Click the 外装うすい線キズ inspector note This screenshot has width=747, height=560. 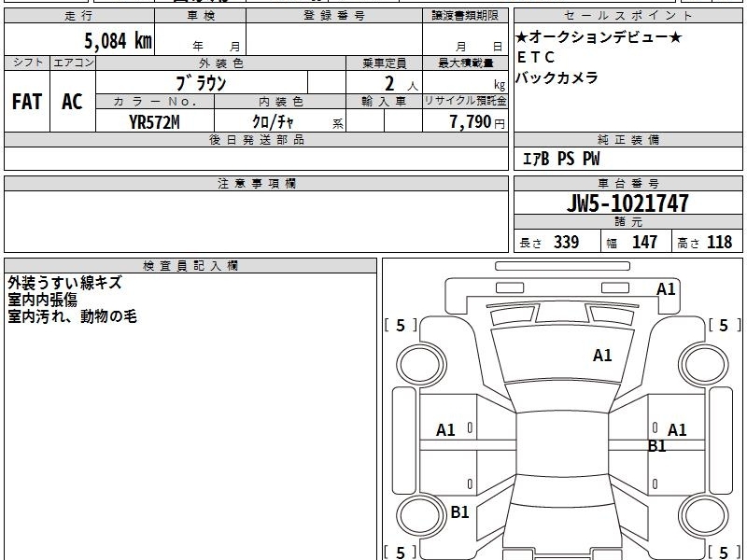(64, 283)
